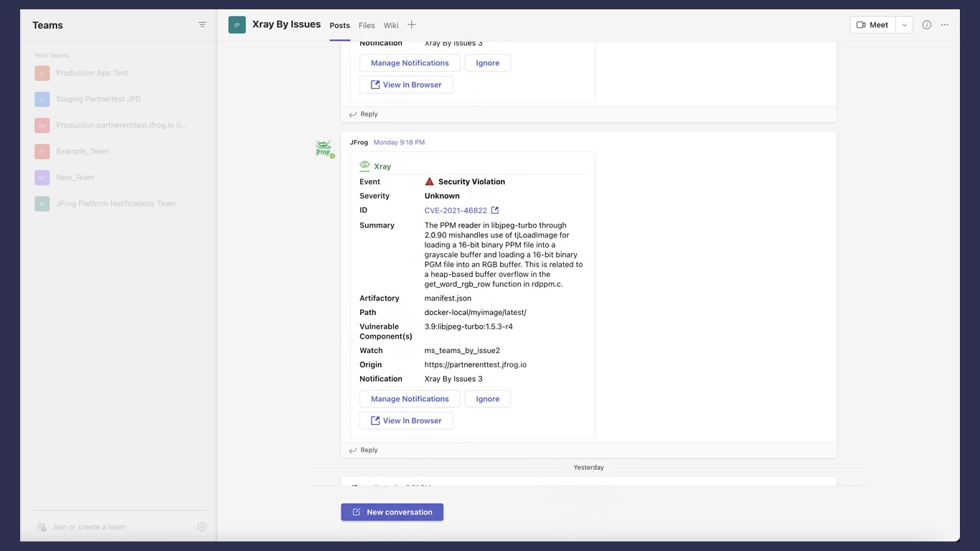Click the Unknown severity value
The image size is (980, 551).
tap(442, 196)
